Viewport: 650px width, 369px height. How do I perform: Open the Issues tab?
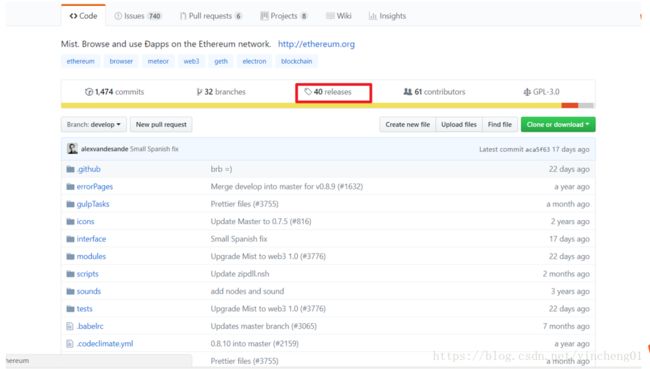coord(138,16)
